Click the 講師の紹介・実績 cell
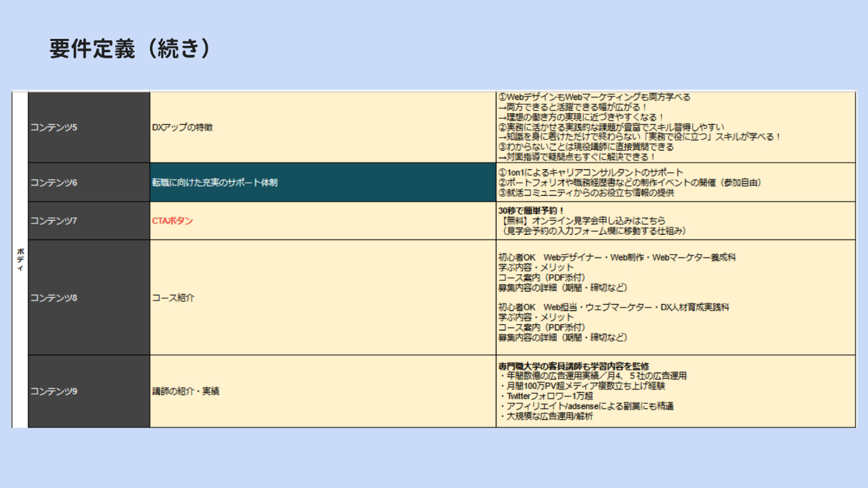Screen dimensions: 868x488 tap(185, 391)
